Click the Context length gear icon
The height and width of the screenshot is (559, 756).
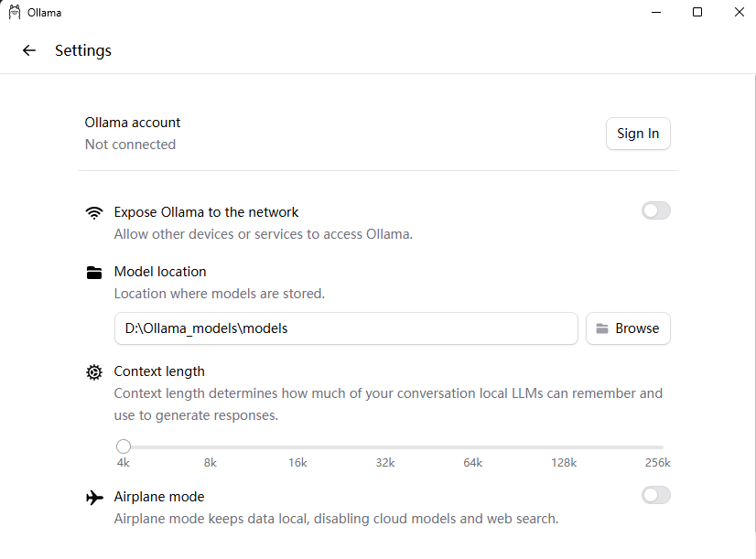coord(94,372)
